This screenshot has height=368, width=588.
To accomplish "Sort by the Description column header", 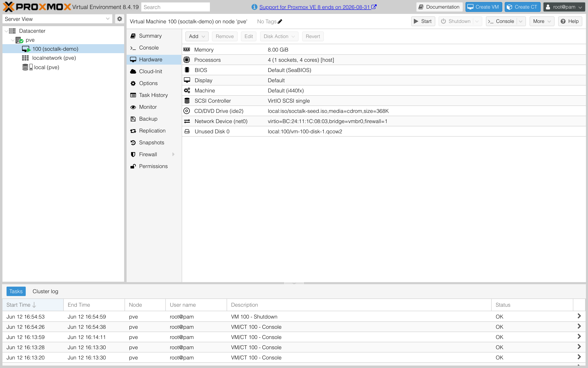I will pyautogui.click(x=359, y=305).
